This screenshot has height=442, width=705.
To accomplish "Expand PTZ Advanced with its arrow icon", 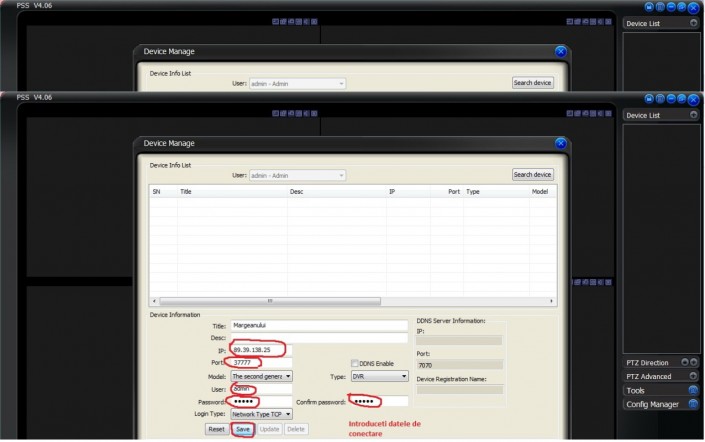I will pos(693,376).
